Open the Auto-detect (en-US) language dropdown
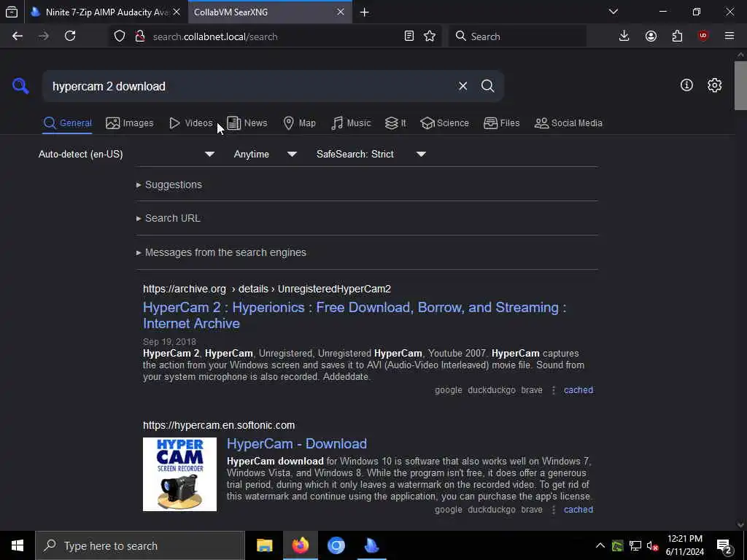This screenshot has height=560, width=747. (126, 155)
